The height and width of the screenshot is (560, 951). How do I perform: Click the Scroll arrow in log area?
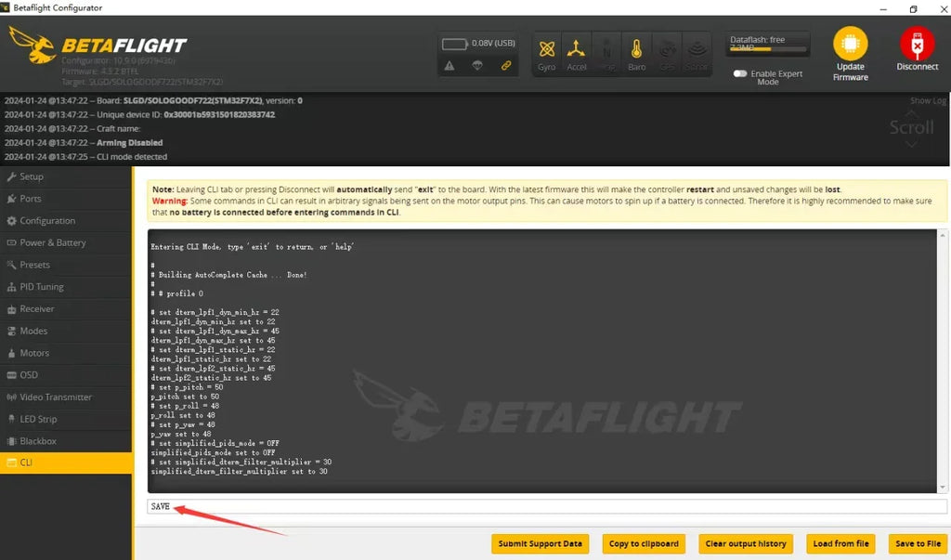pos(911,144)
